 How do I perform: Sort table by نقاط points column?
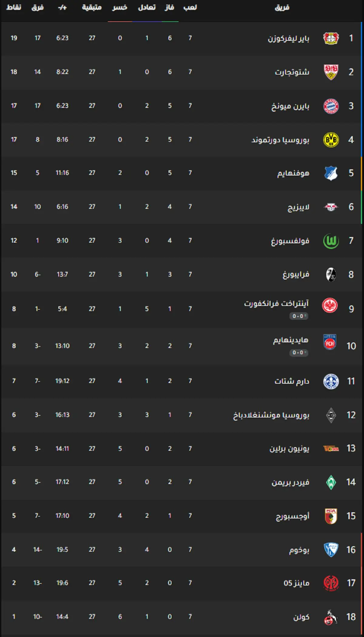point(14,7)
